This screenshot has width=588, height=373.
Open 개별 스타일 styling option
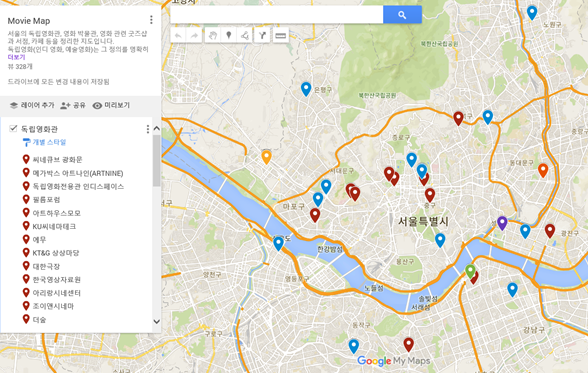pos(45,142)
